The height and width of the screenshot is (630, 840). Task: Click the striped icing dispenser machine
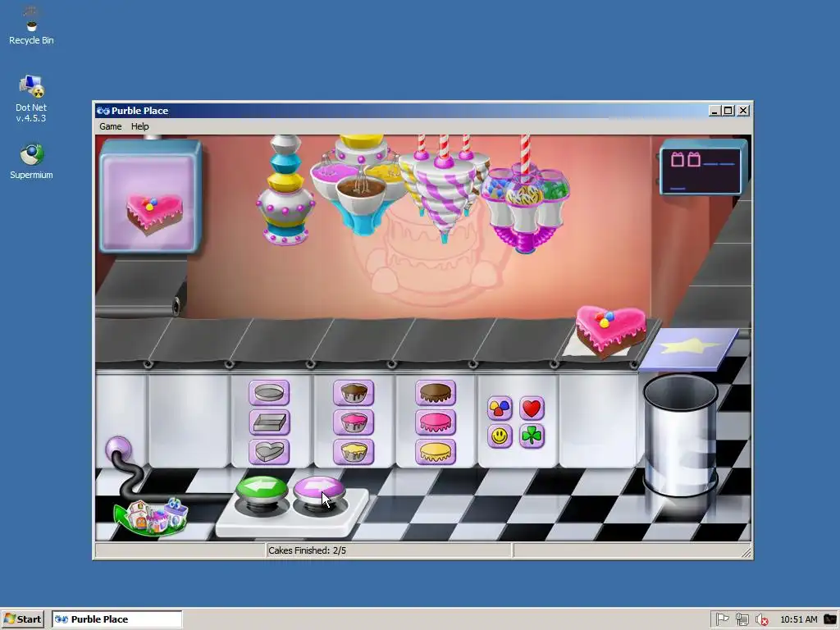coord(444,189)
